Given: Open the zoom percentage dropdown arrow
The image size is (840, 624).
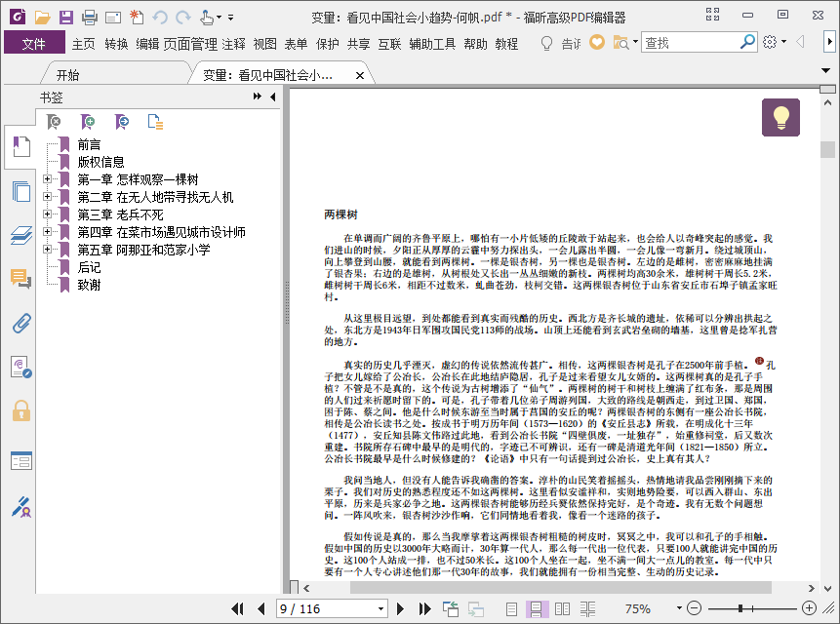Looking at the screenshot, I should (679, 608).
